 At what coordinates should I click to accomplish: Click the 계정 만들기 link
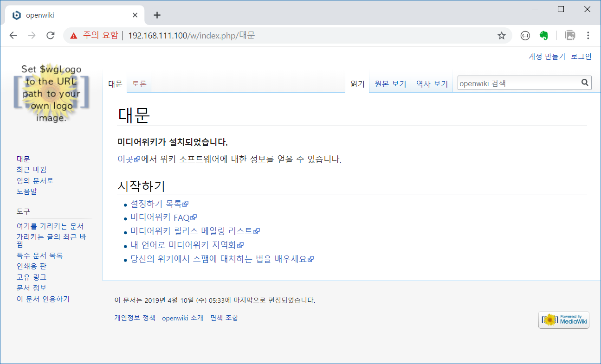pyautogui.click(x=547, y=57)
